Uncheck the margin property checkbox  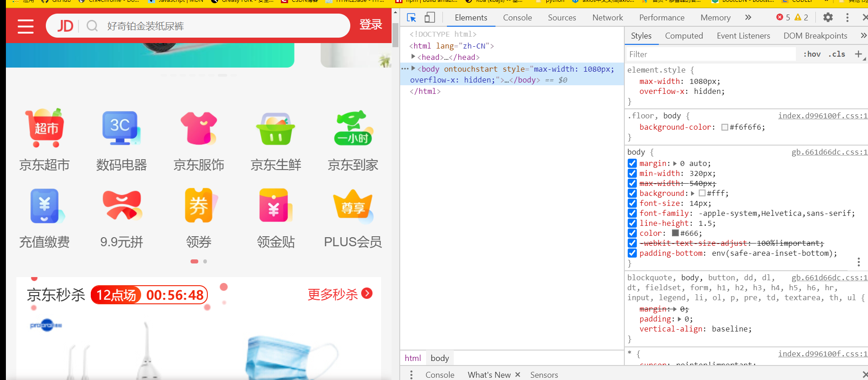coord(632,163)
